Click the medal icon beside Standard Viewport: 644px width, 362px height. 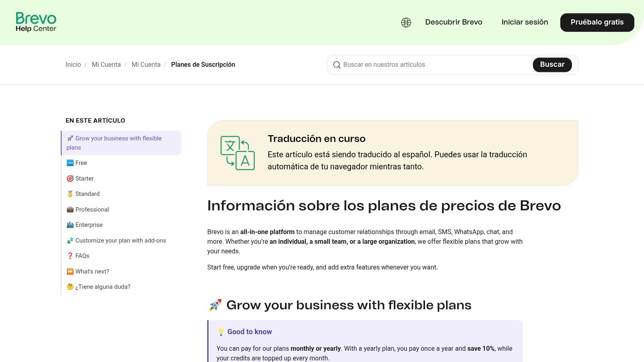(70, 194)
